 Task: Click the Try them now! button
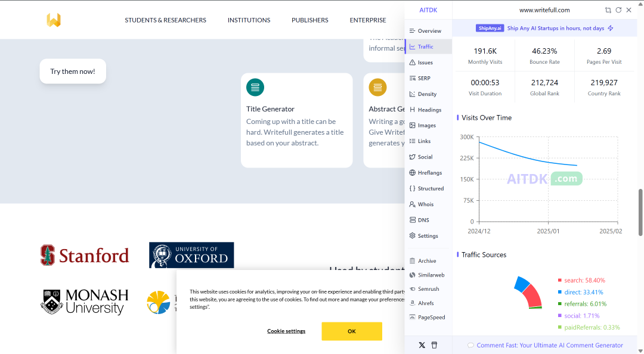click(x=73, y=72)
